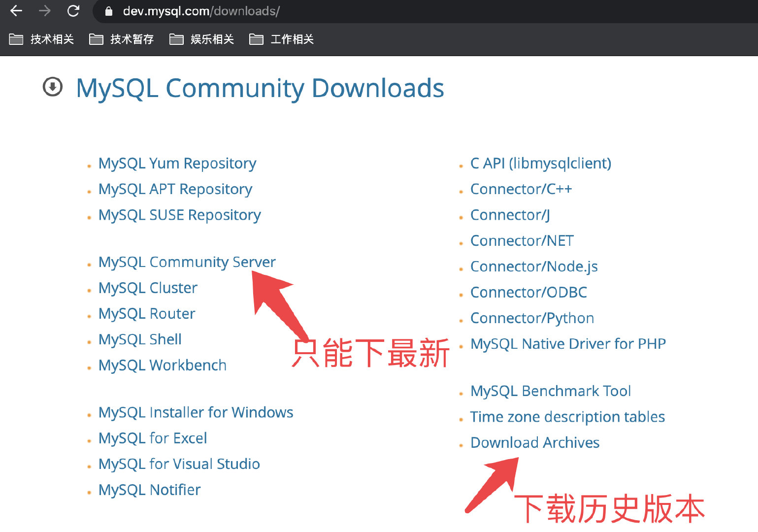Open the Connector/C++ link
Viewport: 758px width, 532px height.
(521, 189)
